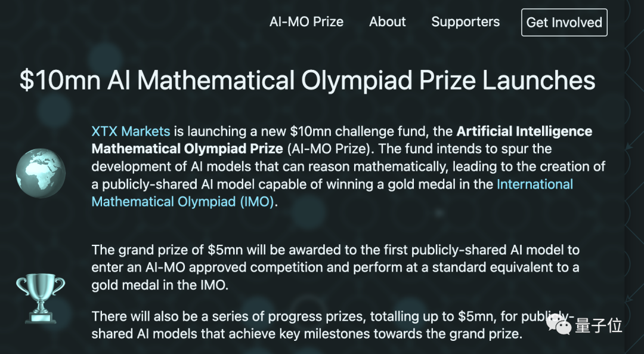The width and height of the screenshot is (644, 354).
Task: Click the text 'gold medal in the IMO.'
Action: pos(160,285)
